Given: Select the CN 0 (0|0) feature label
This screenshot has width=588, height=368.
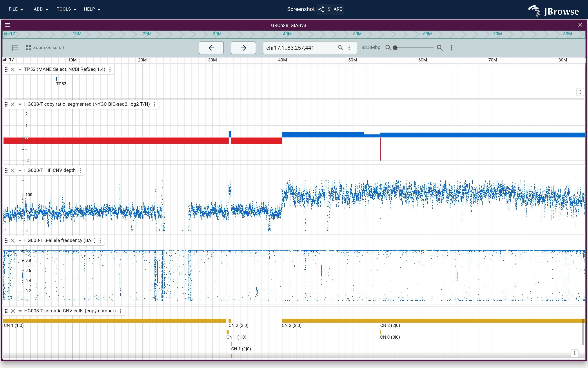Looking at the screenshot, I should coord(390,337).
